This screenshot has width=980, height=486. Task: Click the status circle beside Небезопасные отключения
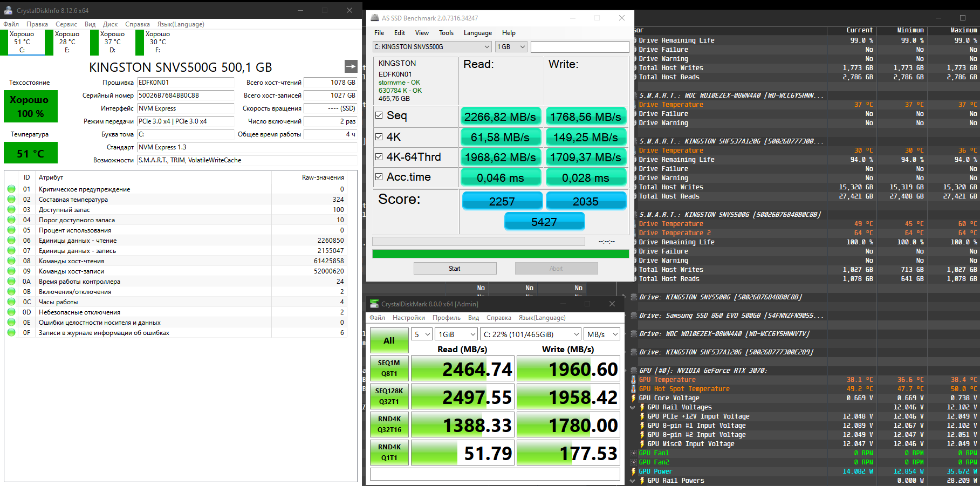[11, 312]
